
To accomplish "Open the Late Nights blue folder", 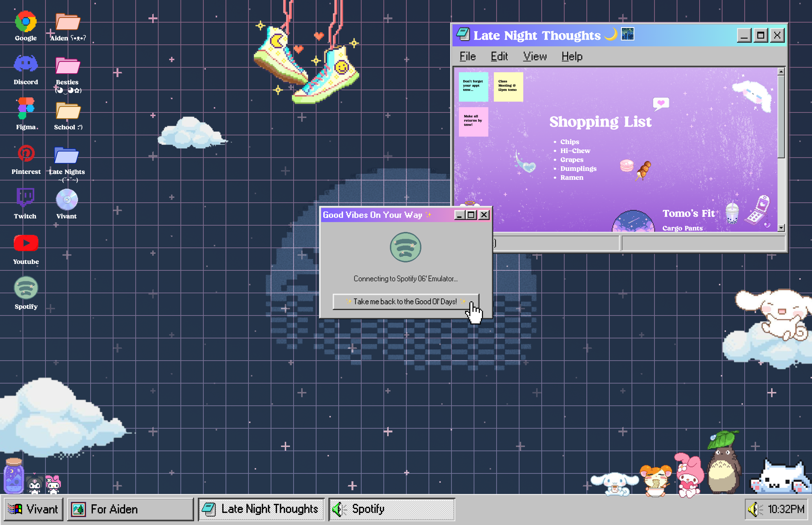I will 66,155.
